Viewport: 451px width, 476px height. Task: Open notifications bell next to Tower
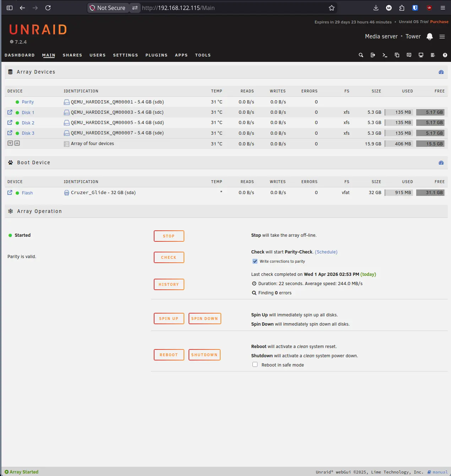(x=430, y=37)
